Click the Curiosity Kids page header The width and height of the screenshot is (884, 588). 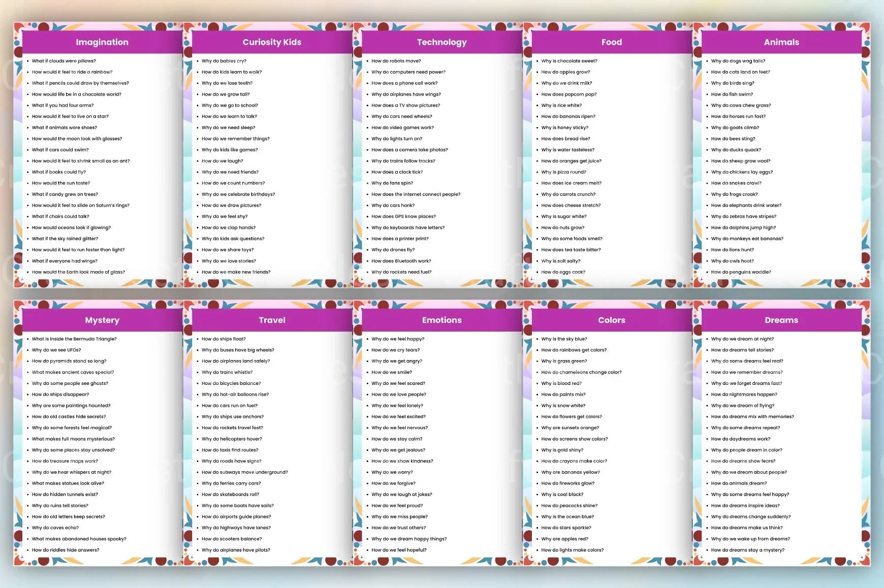tap(272, 42)
